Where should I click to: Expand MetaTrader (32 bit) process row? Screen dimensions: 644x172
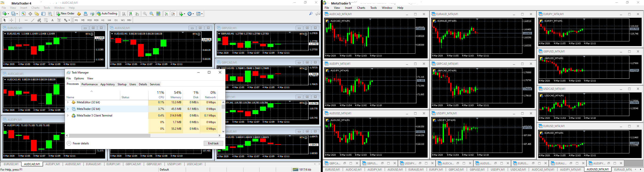click(68, 109)
